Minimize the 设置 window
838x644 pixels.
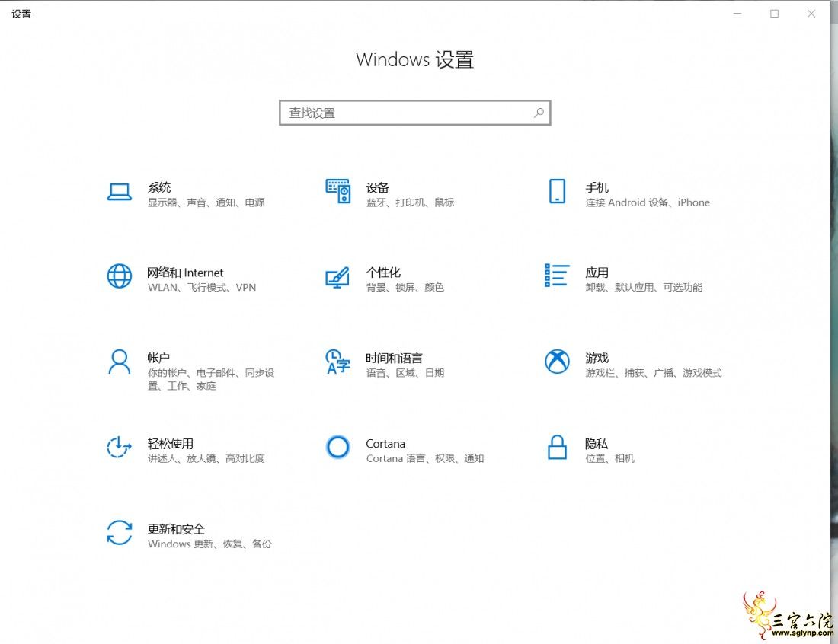click(x=737, y=14)
